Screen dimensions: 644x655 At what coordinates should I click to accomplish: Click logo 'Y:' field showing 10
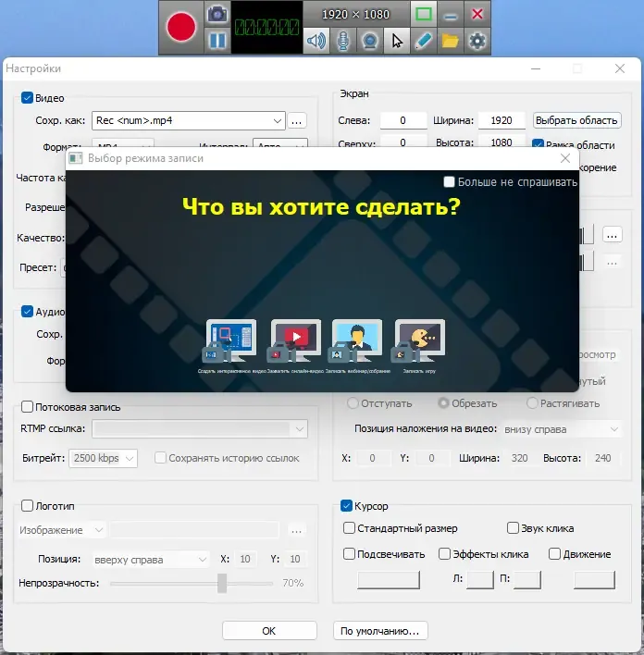click(295, 559)
